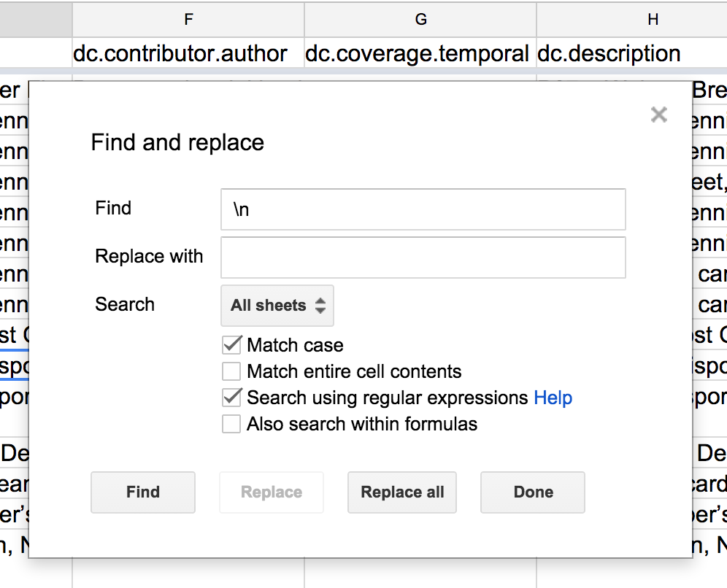Screen dimensions: 727x588
Task: Uncheck the Match case checkbox
Action: pos(231,345)
